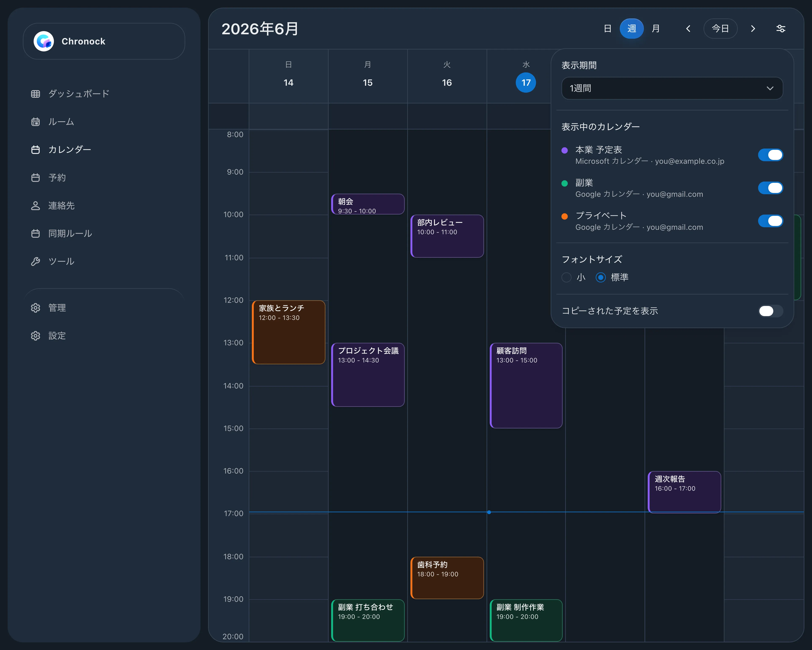Click orange dot of プライベート
Viewport: 812px width, 650px height.
click(x=565, y=216)
